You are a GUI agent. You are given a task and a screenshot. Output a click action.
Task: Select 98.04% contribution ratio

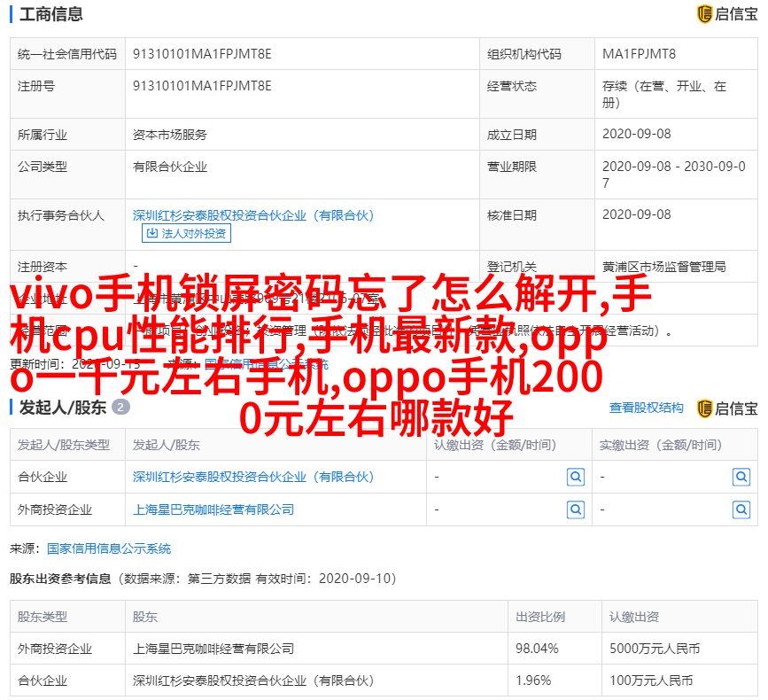click(x=537, y=649)
